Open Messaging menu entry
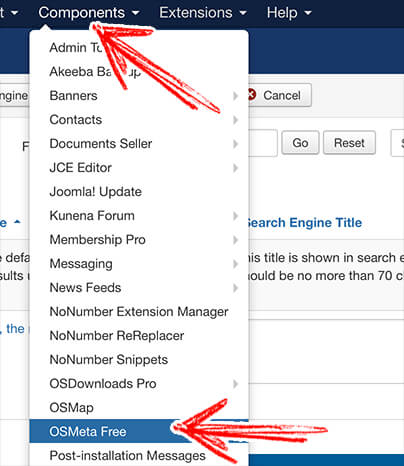This screenshot has height=466, width=404. point(139,264)
